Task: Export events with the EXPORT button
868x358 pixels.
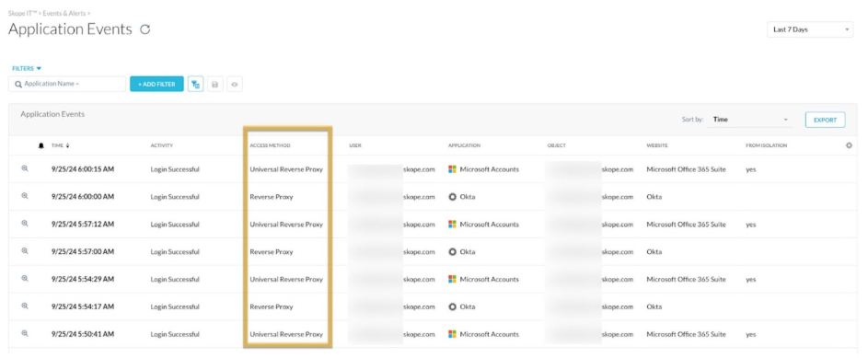Action: (825, 120)
